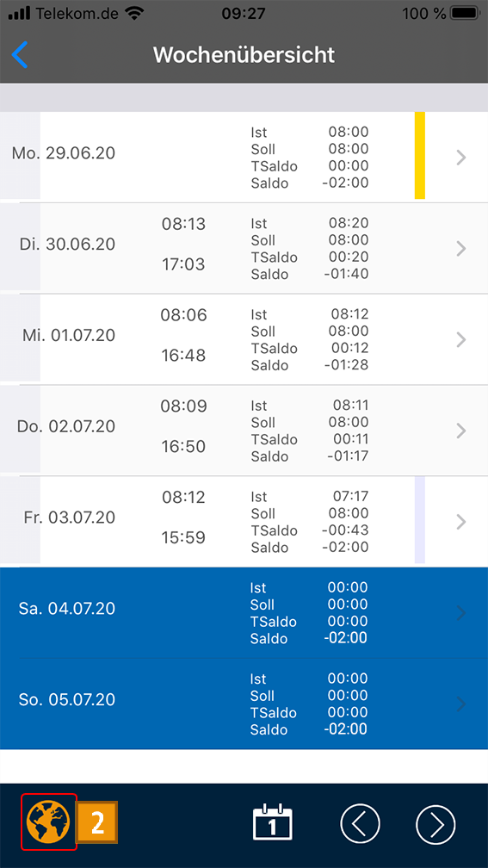Tap the blue back arrow

click(x=19, y=55)
